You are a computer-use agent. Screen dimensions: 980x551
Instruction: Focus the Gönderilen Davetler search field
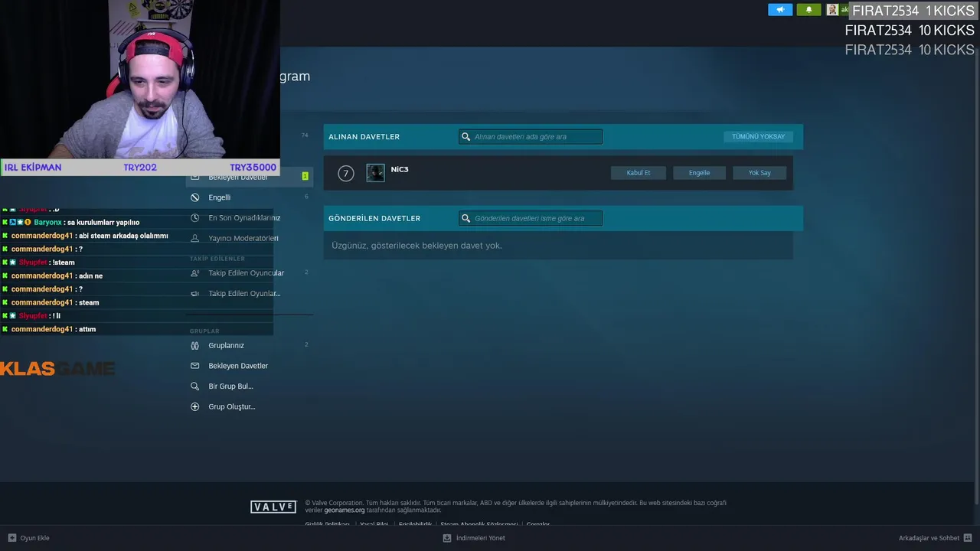531,219
